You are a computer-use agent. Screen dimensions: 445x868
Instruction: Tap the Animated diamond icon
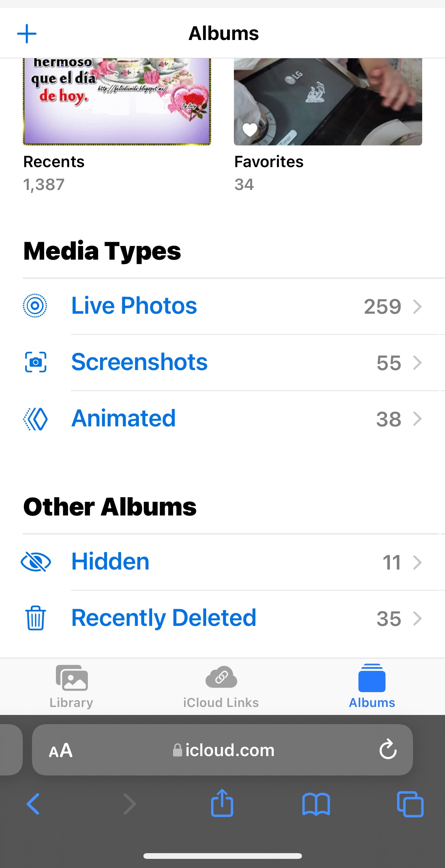[x=35, y=419]
